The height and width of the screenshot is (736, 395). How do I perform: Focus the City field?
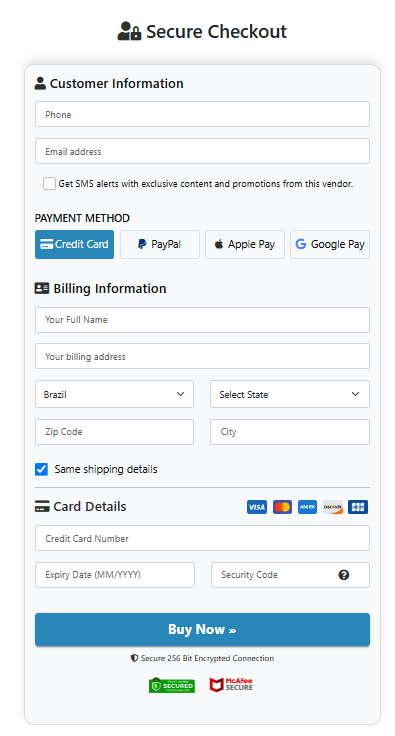[290, 432]
